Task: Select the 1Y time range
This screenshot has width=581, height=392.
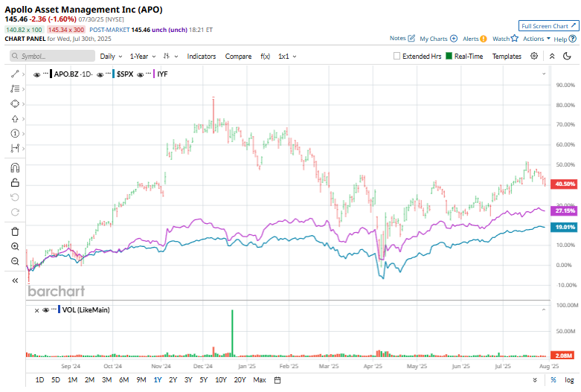Action: click(158, 380)
